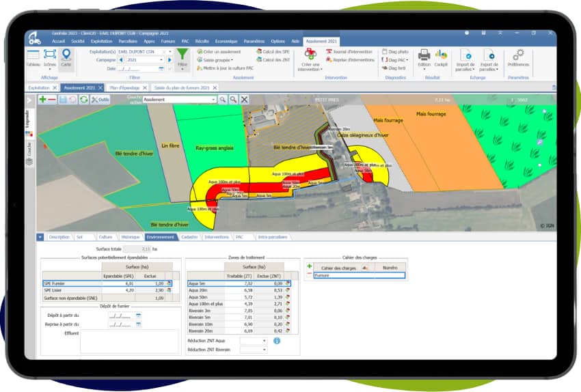Viewport: 581px width, 392px height.
Task: Open the Outils map tools button
Action: (100, 100)
